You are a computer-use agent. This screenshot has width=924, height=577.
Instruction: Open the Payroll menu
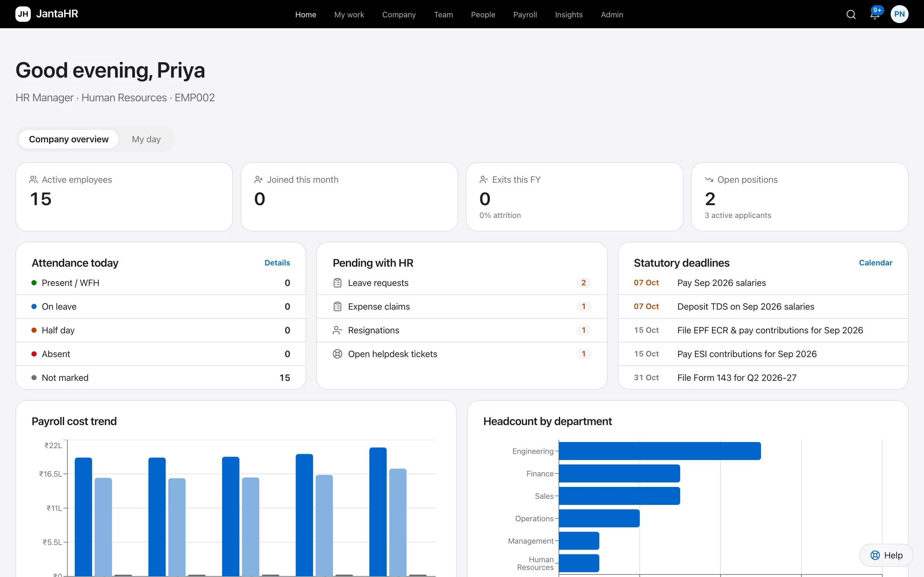pos(525,14)
